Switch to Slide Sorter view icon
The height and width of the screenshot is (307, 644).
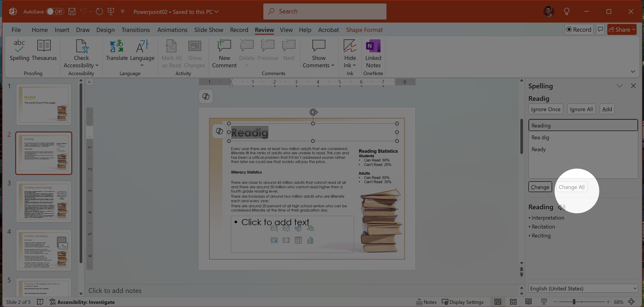[513, 302]
